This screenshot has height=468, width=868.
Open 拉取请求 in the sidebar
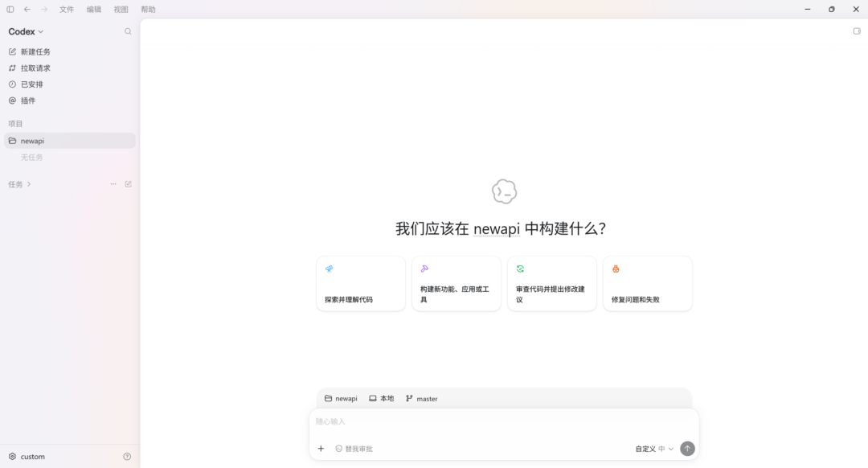click(70, 68)
